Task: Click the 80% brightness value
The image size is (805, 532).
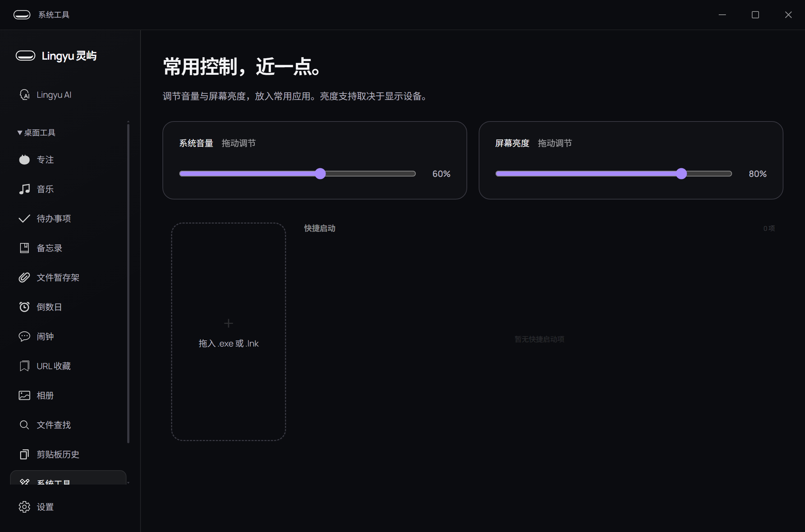Action: (758, 174)
